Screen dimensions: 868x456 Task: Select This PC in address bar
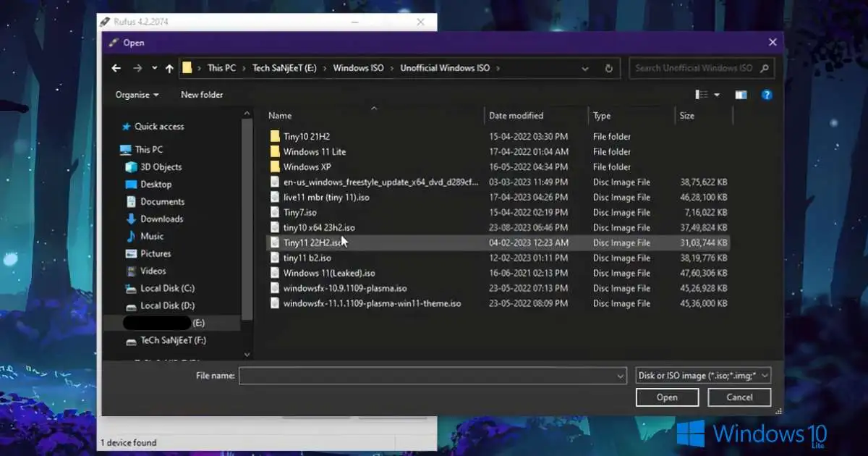pos(221,68)
